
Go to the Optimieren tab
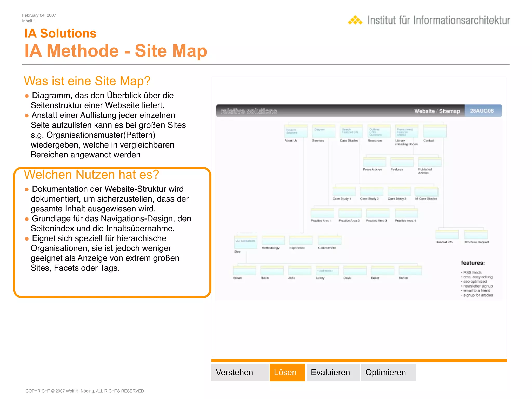pos(388,372)
